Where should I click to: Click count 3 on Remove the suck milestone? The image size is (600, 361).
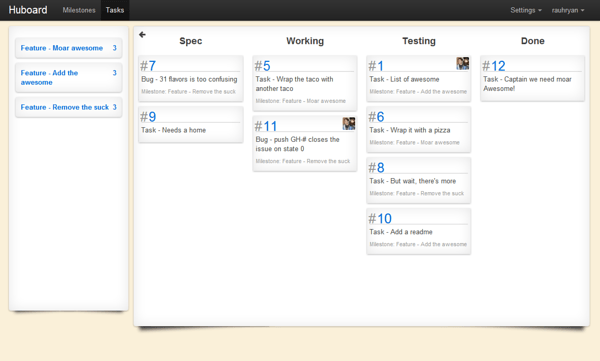[114, 107]
